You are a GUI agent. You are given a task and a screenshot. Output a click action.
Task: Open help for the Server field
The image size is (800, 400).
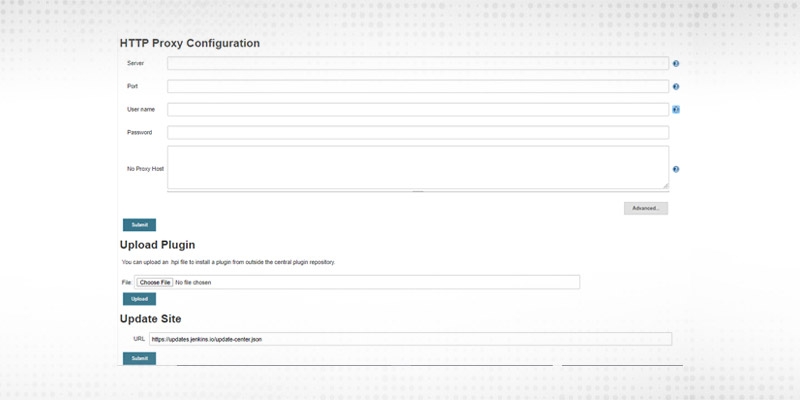tap(676, 64)
